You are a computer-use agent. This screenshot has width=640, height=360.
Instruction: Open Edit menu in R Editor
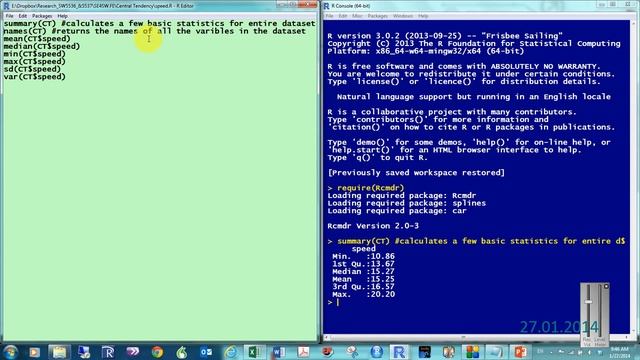point(22,16)
